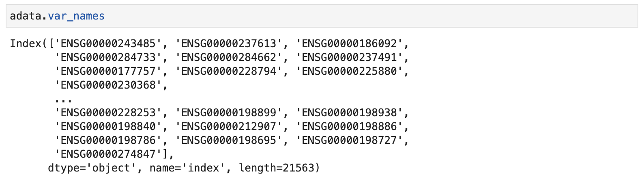
Task: Click gene ID ENSG00000243485 in output
Action: [x=108, y=43]
